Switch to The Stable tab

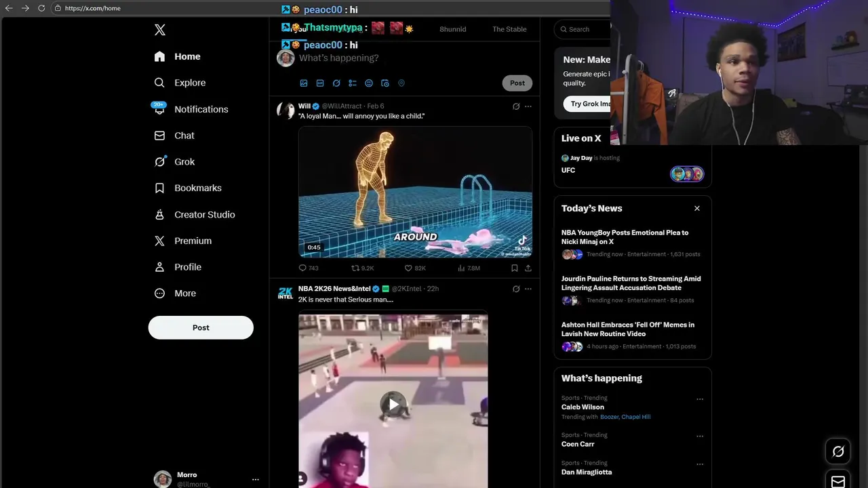(509, 29)
